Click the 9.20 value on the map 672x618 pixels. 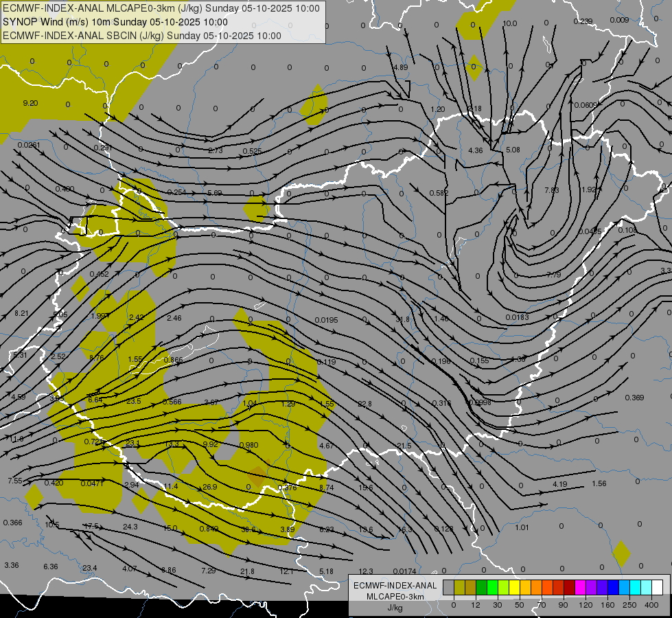click(30, 103)
